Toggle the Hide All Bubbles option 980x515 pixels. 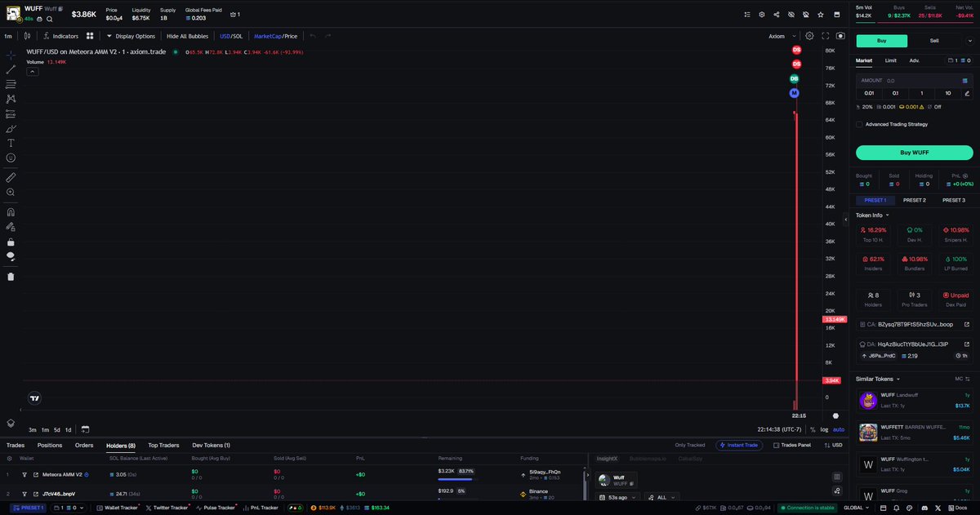188,36
